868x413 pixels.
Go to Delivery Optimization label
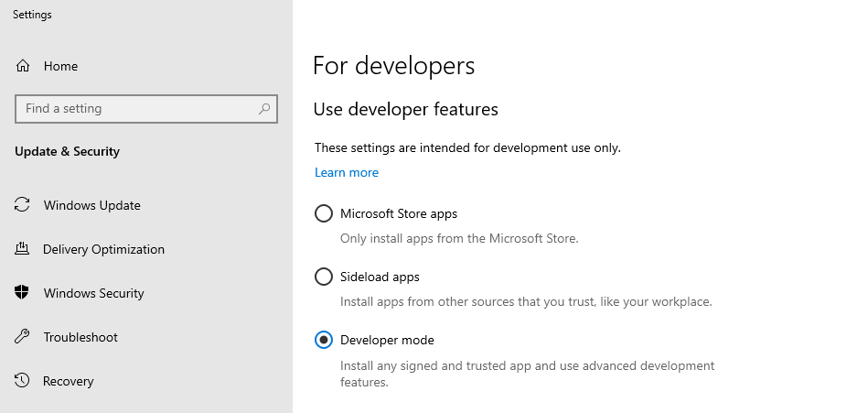coord(103,249)
